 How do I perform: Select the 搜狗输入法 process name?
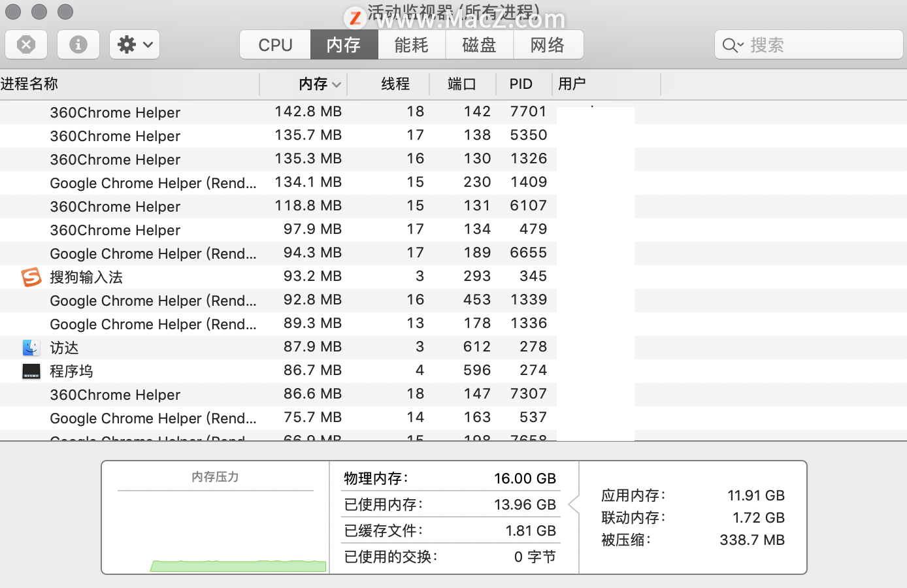click(86, 277)
